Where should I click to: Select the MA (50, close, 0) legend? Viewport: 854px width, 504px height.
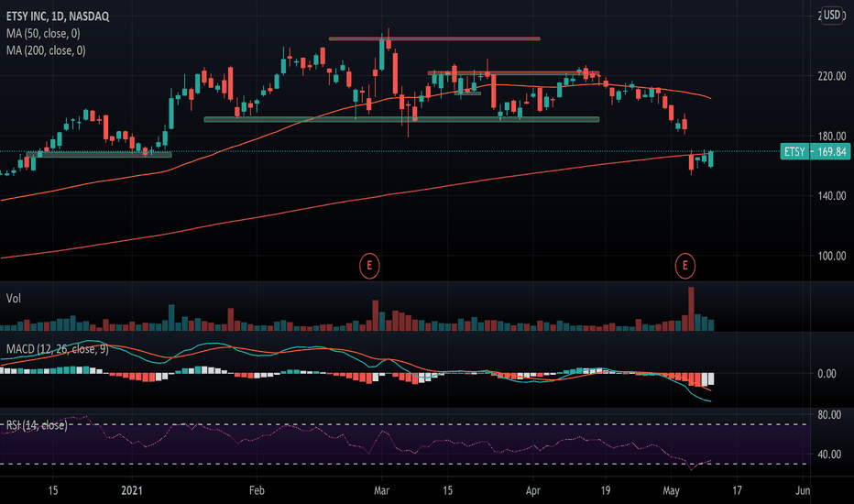coord(43,34)
